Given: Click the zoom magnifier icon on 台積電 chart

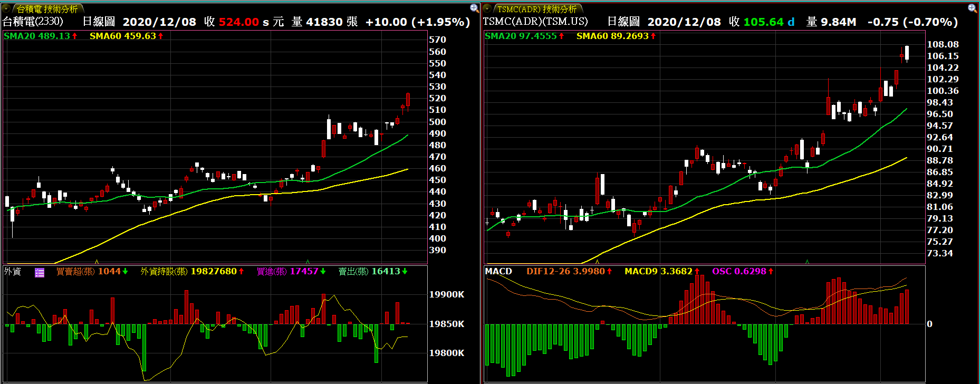Looking at the screenshot, I should pos(474,8).
